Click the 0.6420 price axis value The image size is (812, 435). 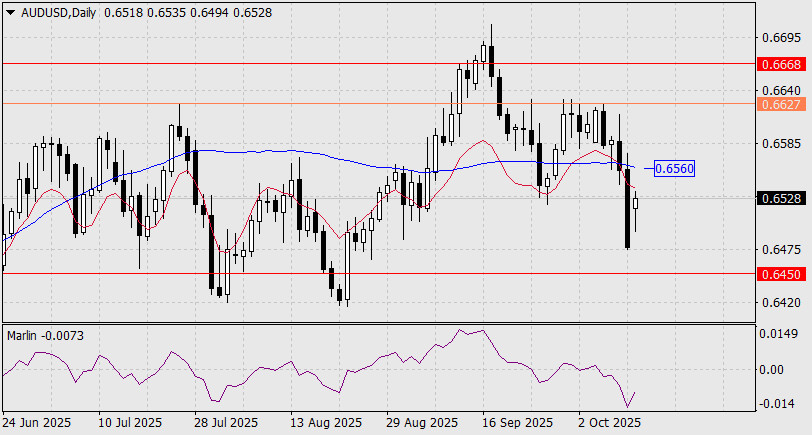pyautogui.click(x=781, y=303)
